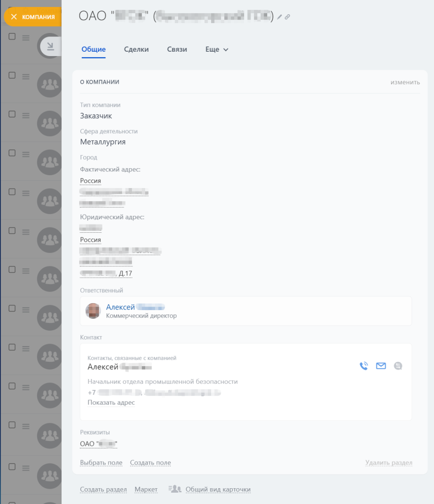Image resolution: width=434 pixels, height=504 pixels.
Task: Click the people icon beside Общий вид карточки
Action: click(175, 489)
